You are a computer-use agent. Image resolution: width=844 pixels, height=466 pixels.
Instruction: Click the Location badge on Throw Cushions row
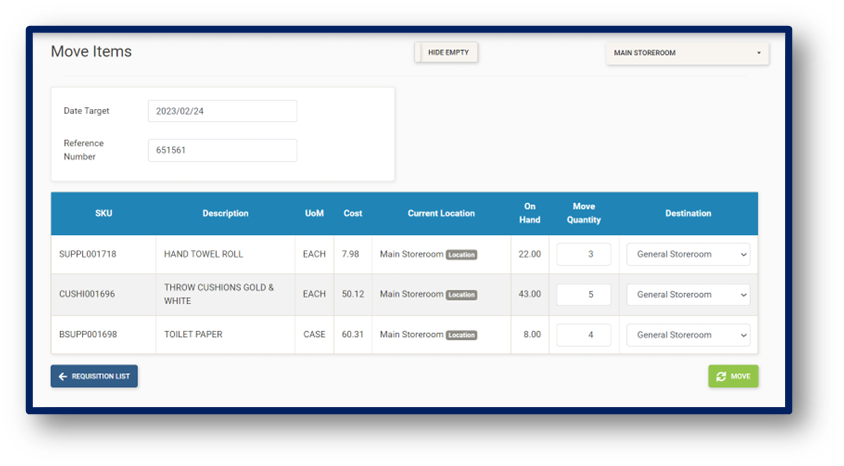[461, 295]
